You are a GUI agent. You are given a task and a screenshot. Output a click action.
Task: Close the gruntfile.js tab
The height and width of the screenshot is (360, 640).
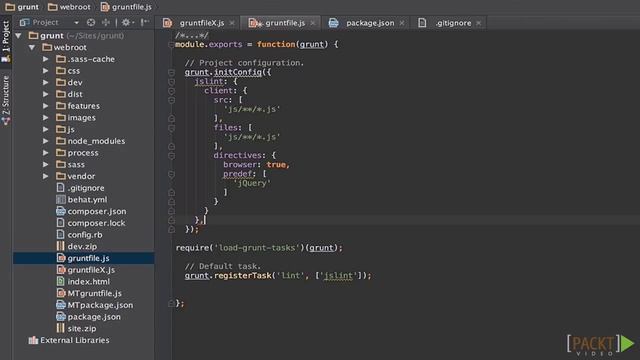click(313, 23)
